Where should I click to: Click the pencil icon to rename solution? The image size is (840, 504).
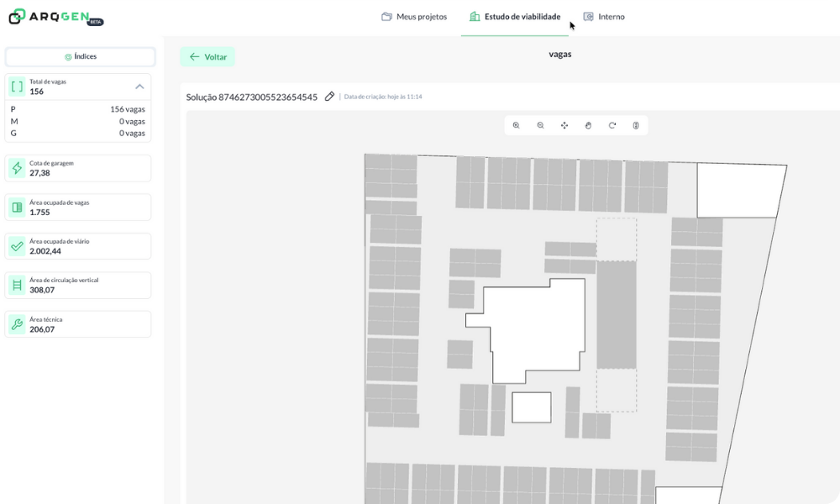click(x=330, y=97)
